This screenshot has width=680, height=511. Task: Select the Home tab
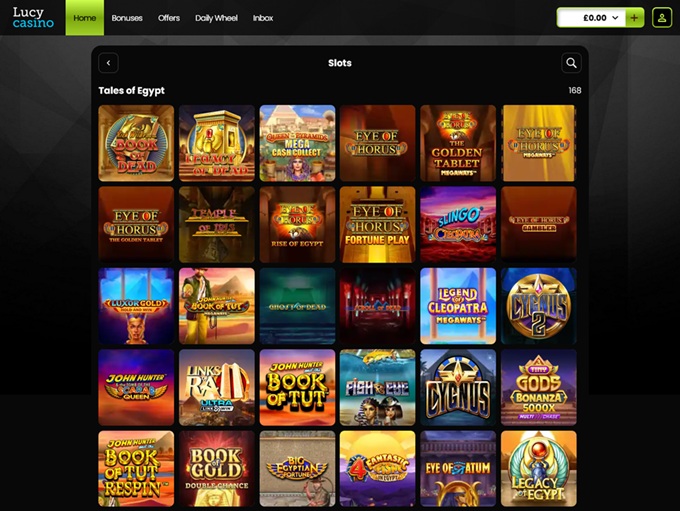click(x=85, y=18)
